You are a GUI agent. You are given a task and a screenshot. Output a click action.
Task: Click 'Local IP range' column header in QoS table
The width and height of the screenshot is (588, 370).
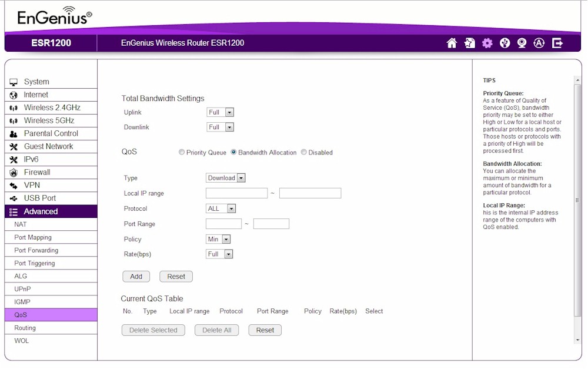[x=189, y=311]
